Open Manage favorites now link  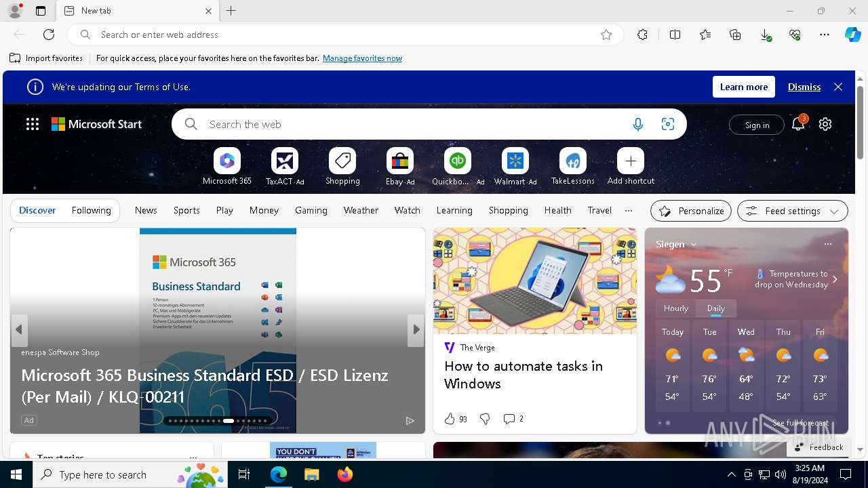(x=362, y=58)
